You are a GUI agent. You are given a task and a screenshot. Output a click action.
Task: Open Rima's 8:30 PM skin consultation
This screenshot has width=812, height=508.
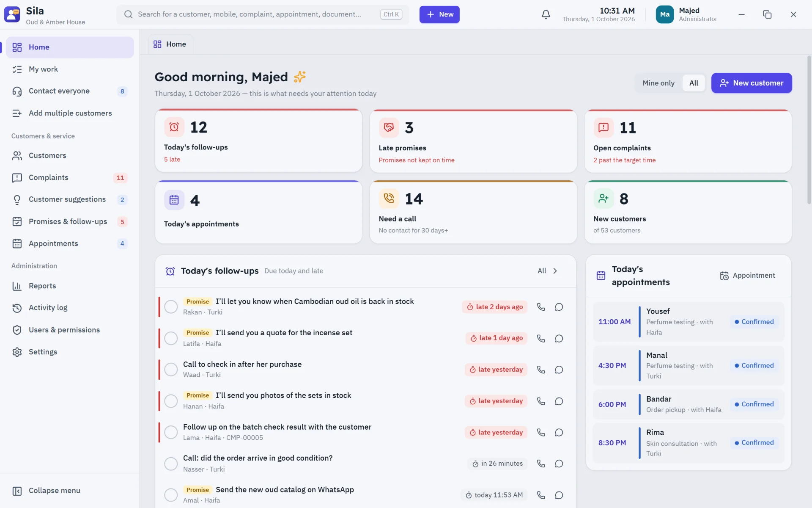(688, 443)
